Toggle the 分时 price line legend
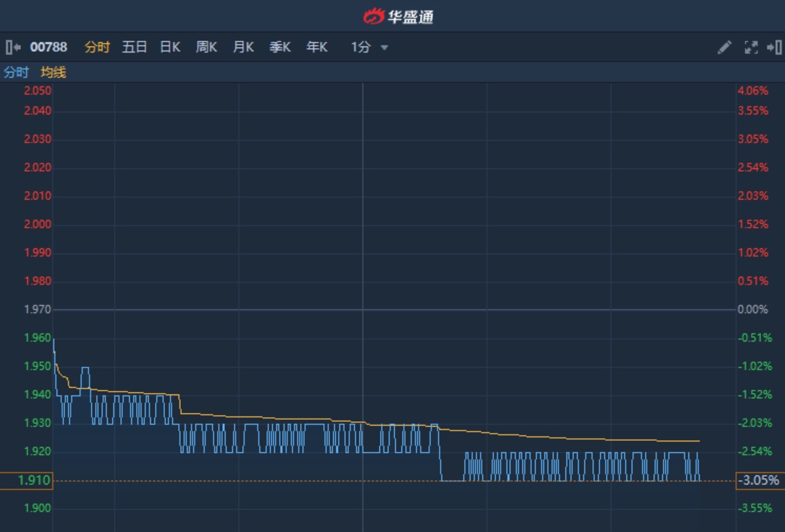Screen dimensions: 785x532 pos(16,72)
